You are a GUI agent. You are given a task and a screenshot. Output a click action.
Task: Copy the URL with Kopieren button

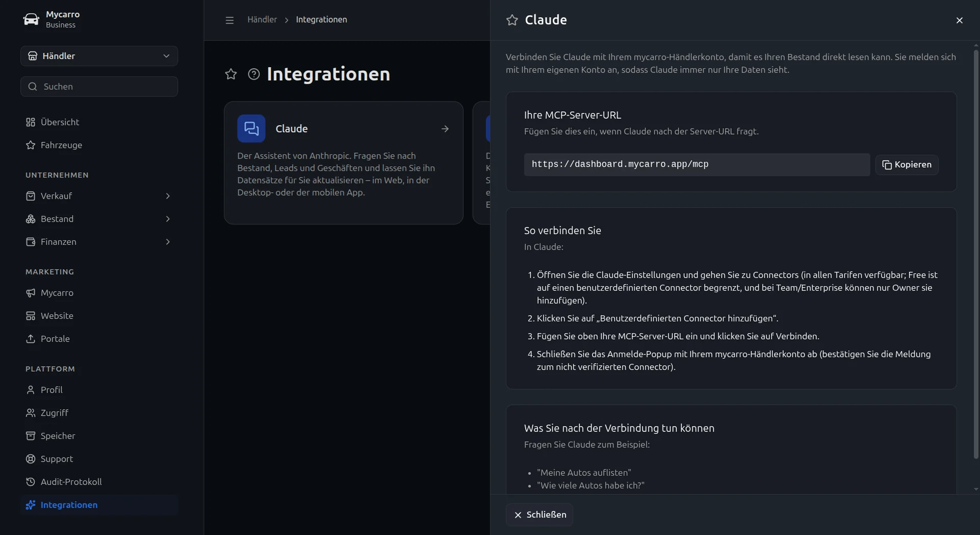pyautogui.click(x=907, y=165)
